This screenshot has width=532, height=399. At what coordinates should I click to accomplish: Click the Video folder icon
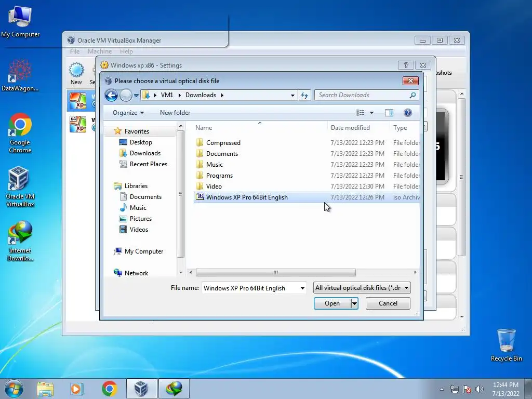tap(200, 187)
